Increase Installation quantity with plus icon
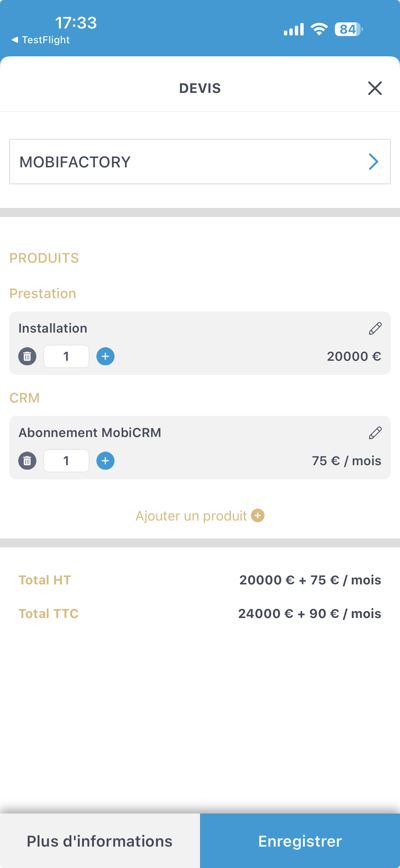The height and width of the screenshot is (868, 400). pyautogui.click(x=105, y=357)
